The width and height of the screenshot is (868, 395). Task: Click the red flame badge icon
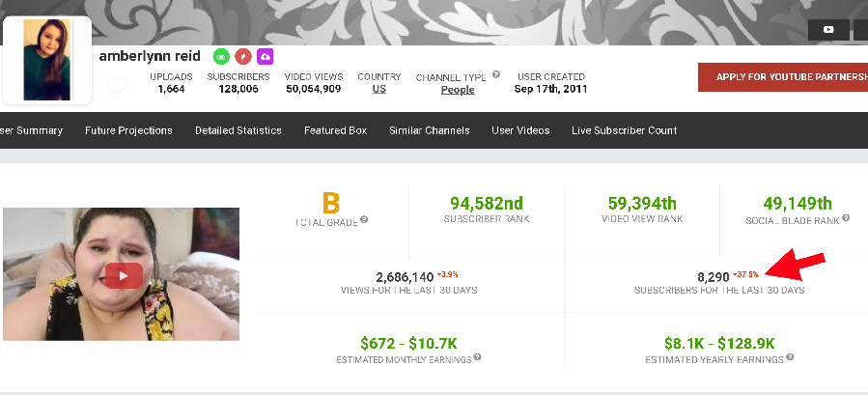click(243, 57)
